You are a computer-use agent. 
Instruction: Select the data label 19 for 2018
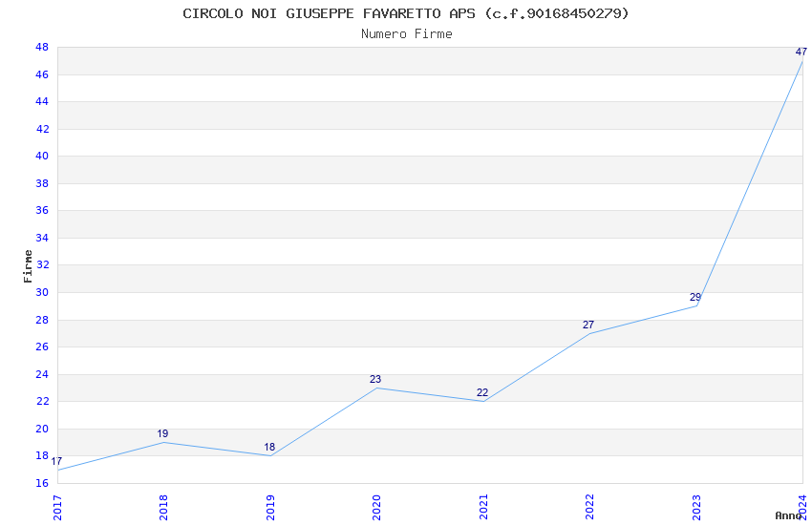tap(162, 433)
